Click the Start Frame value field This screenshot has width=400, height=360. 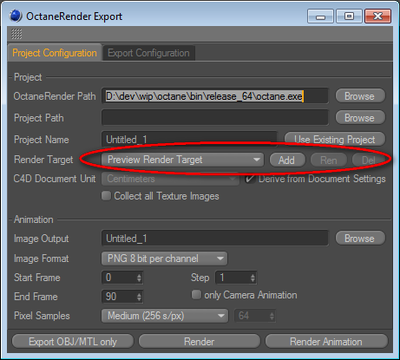click(x=119, y=277)
